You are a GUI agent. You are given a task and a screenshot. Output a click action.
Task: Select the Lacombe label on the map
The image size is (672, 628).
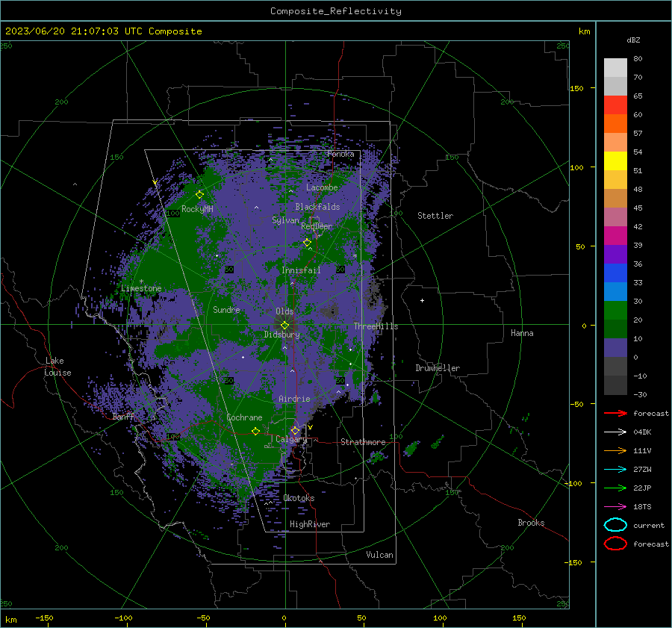coord(322,187)
